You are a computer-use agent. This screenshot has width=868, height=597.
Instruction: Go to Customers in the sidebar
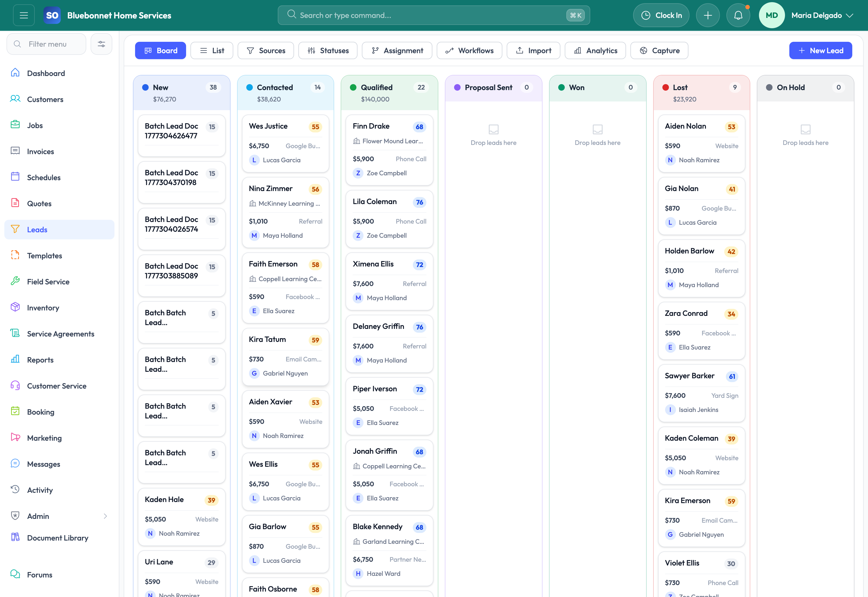coord(59,99)
